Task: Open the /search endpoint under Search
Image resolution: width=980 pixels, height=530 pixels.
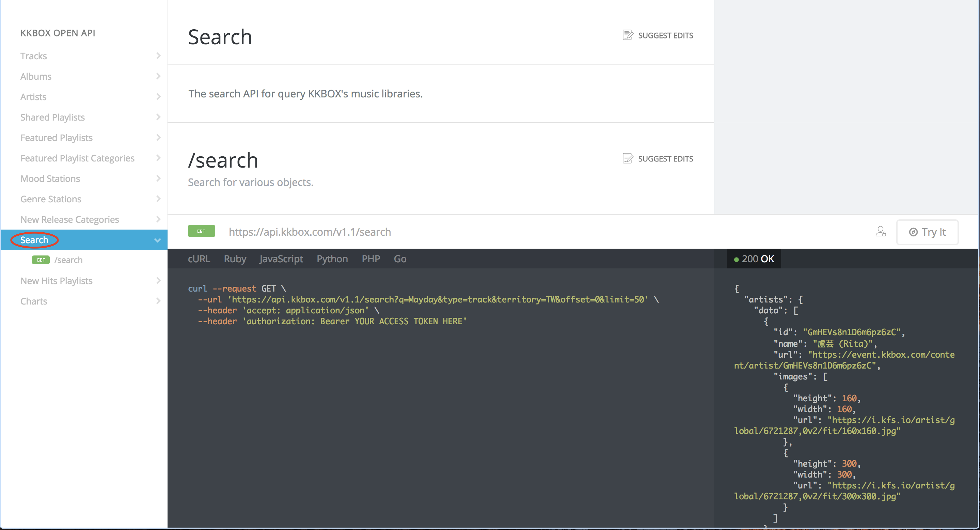Action: (x=68, y=260)
